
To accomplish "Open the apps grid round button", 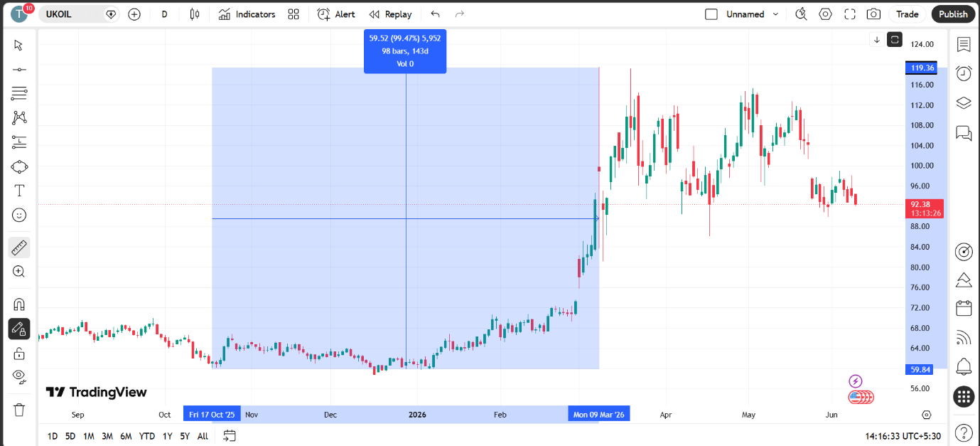I will pos(964,397).
